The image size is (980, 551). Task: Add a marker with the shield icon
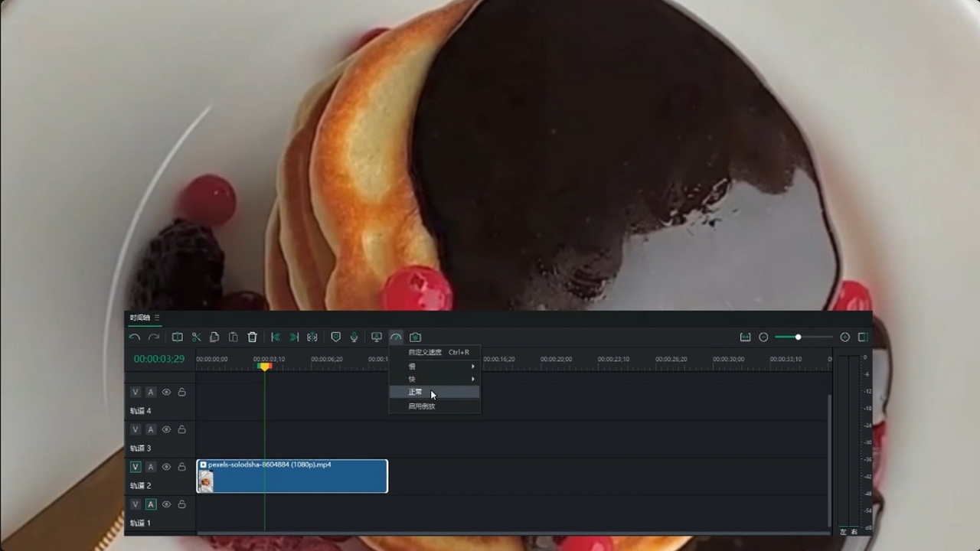click(335, 337)
